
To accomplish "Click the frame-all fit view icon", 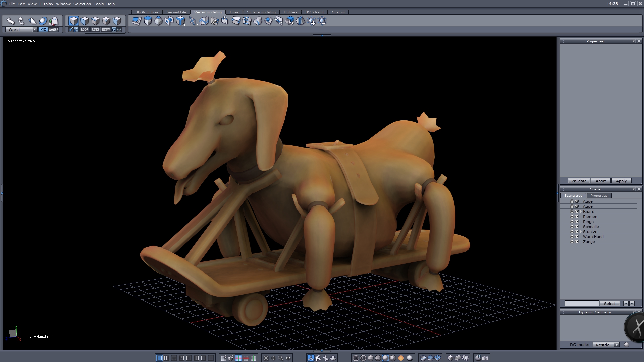I will pos(266,358).
